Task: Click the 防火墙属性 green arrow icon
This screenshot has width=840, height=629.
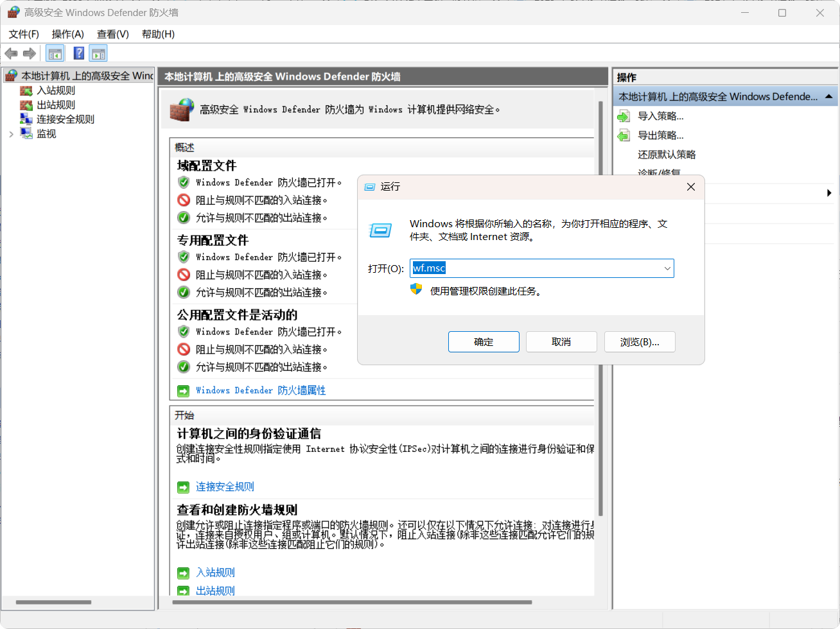Action: tap(184, 390)
